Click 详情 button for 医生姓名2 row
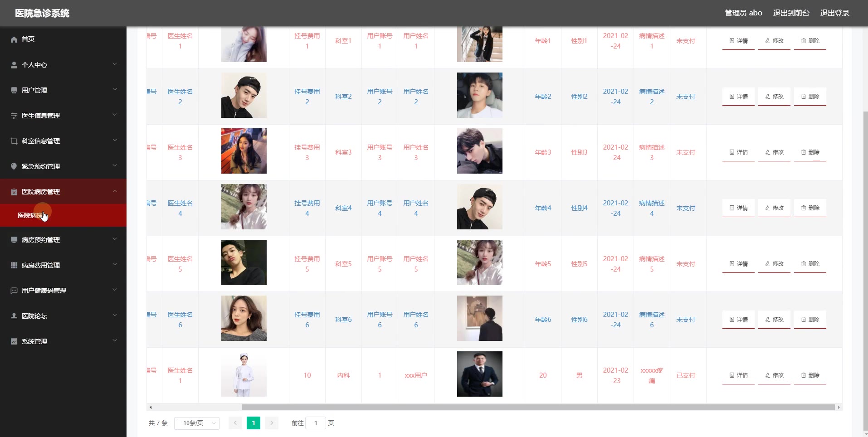Screen dimensions: 868x437 pos(738,97)
